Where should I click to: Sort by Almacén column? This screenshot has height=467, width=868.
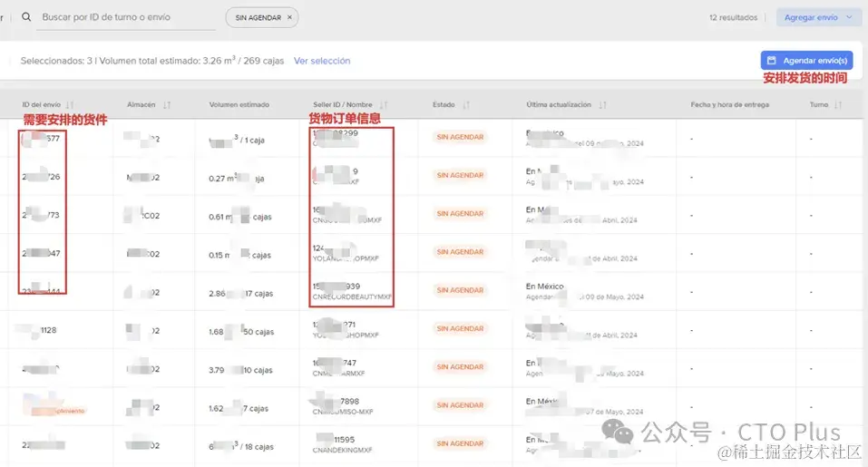click(x=167, y=104)
